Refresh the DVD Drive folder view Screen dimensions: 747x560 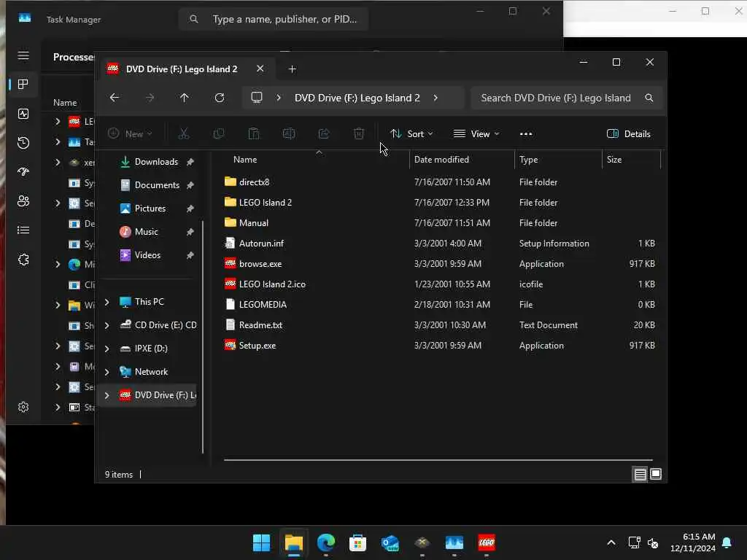[219, 98]
